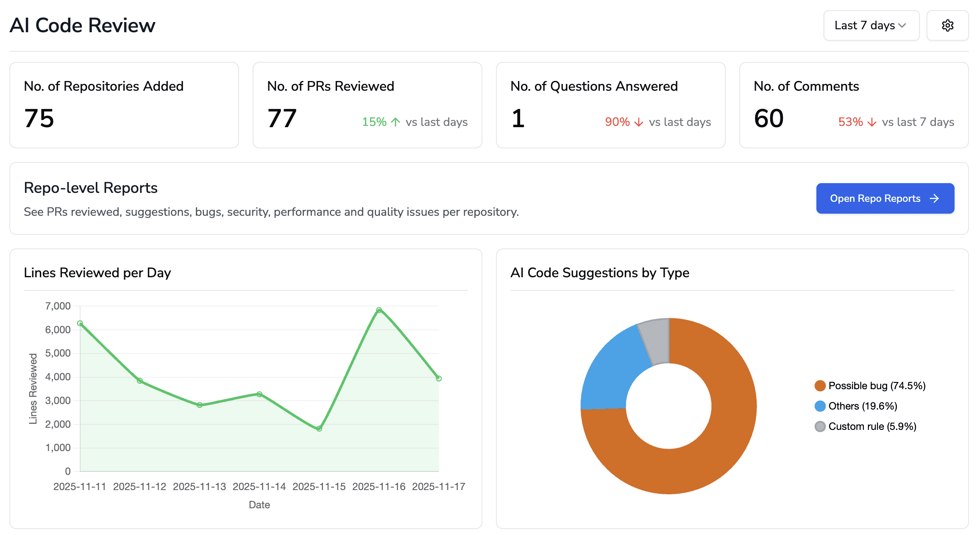Click the value 75 in Repositories Added
Image resolution: width=980 pixels, height=535 pixels.
coord(39,118)
